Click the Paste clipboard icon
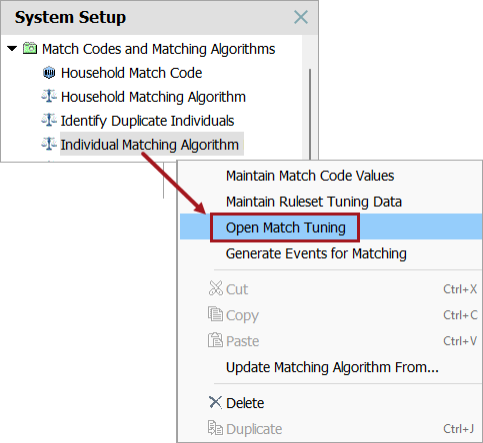The image size is (483, 443). coord(215,340)
